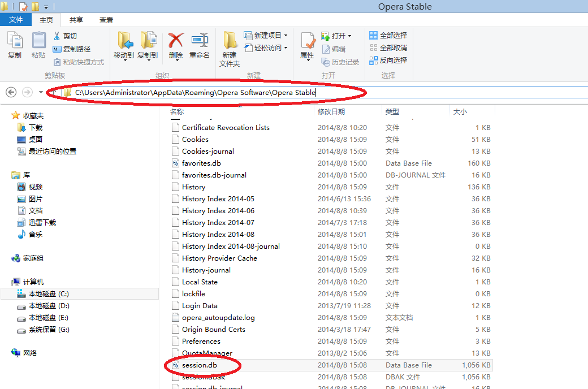This screenshot has height=389, width=588.
Task: Select the Local State file
Action: point(200,282)
